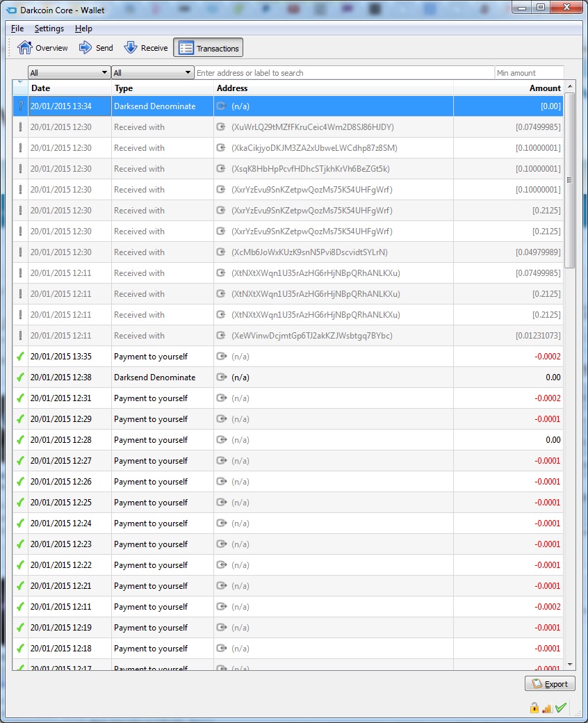The height and width of the screenshot is (723, 588).
Task: Click the scrollbar up arrow
Action: pyautogui.click(x=570, y=87)
